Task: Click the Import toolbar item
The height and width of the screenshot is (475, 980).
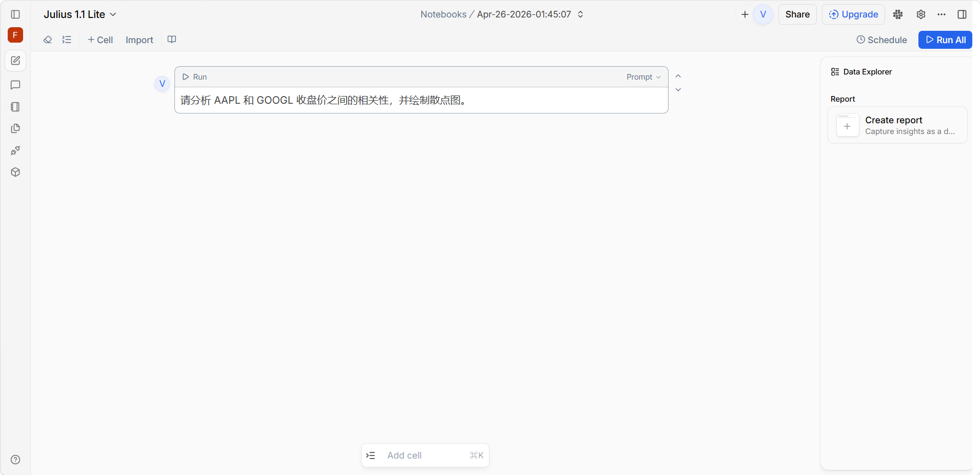Action: tap(140, 40)
